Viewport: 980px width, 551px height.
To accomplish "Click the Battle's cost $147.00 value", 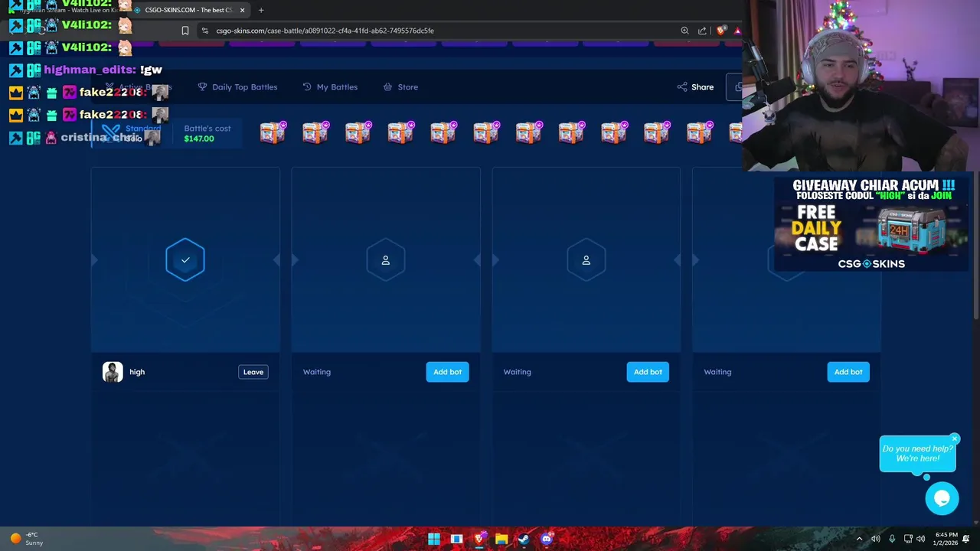I will [x=199, y=139].
